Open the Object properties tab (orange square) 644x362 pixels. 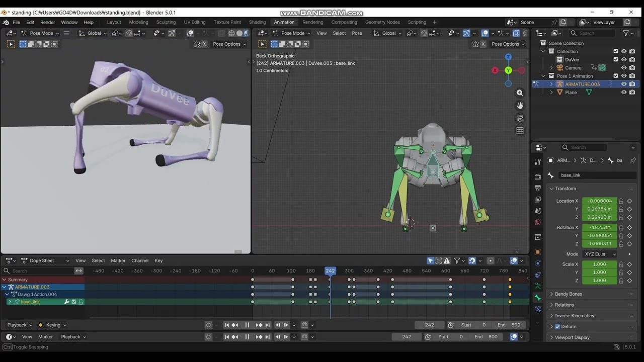(538, 251)
